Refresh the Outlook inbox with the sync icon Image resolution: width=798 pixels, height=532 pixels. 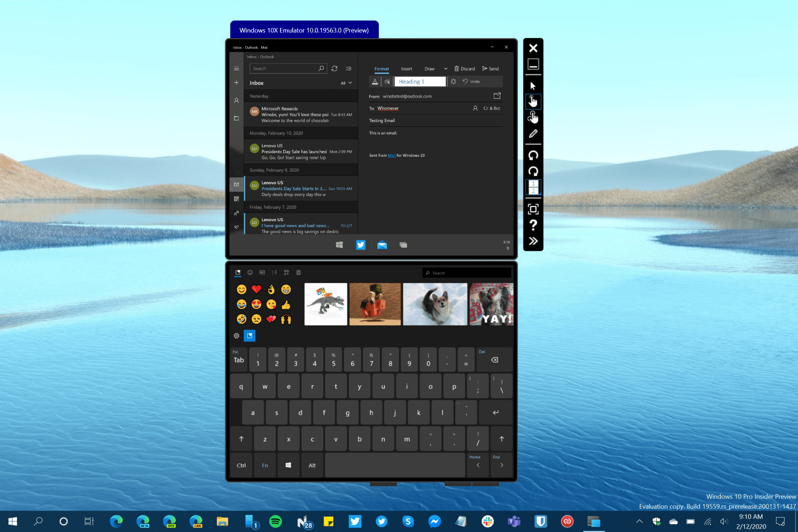[334, 68]
